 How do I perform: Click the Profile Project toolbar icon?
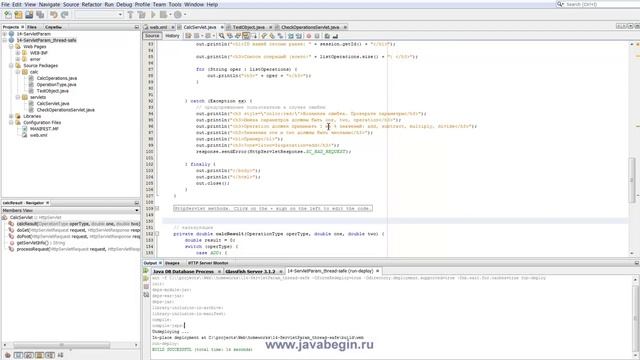tap(178, 15)
